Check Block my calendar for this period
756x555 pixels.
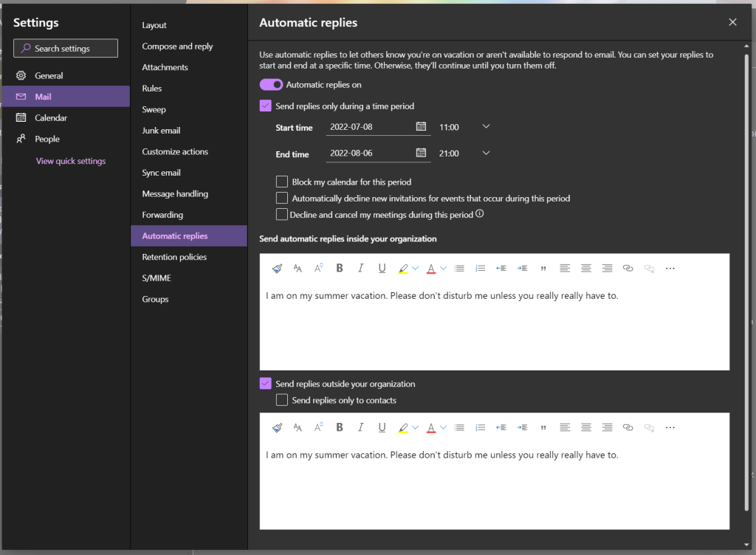point(282,182)
